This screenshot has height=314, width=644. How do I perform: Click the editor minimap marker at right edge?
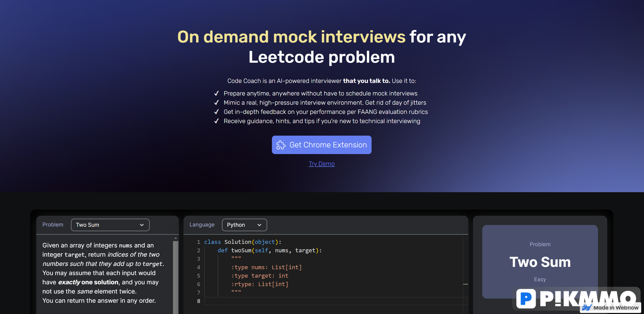point(466,284)
